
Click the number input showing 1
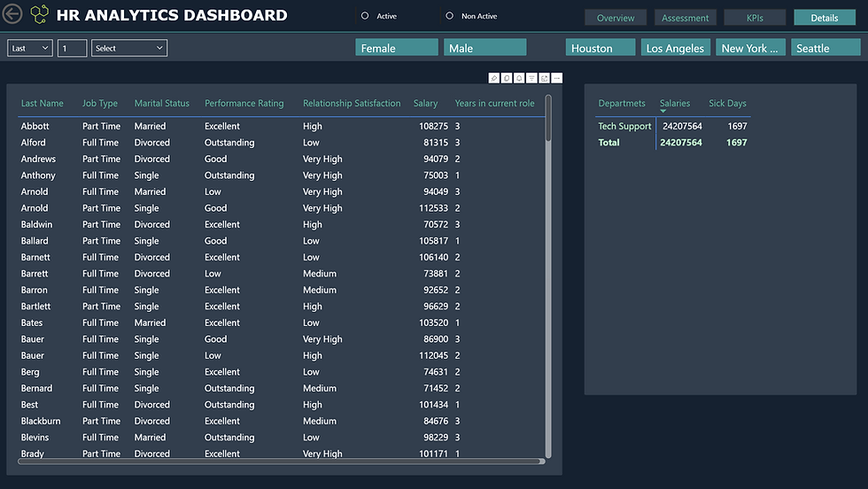pos(72,48)
